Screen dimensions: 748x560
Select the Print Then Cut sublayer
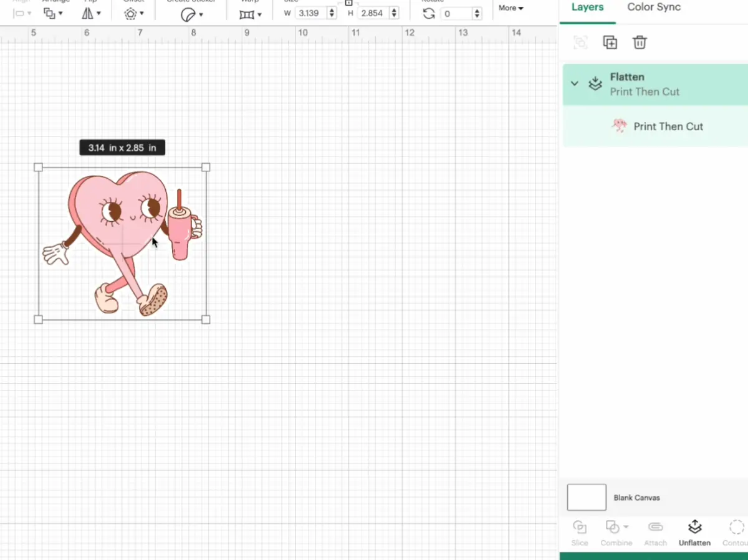tap(668, 126)
